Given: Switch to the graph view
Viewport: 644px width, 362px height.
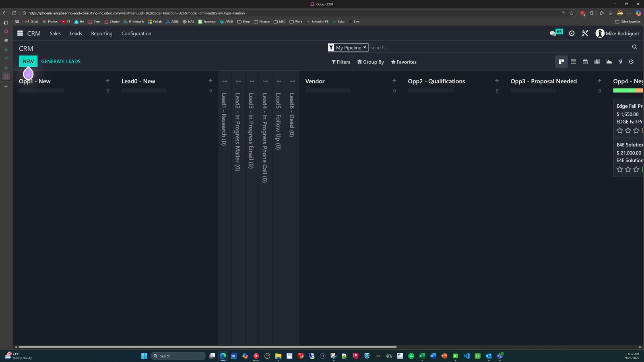Looking at the screenshot, I should tap(609, 62).
